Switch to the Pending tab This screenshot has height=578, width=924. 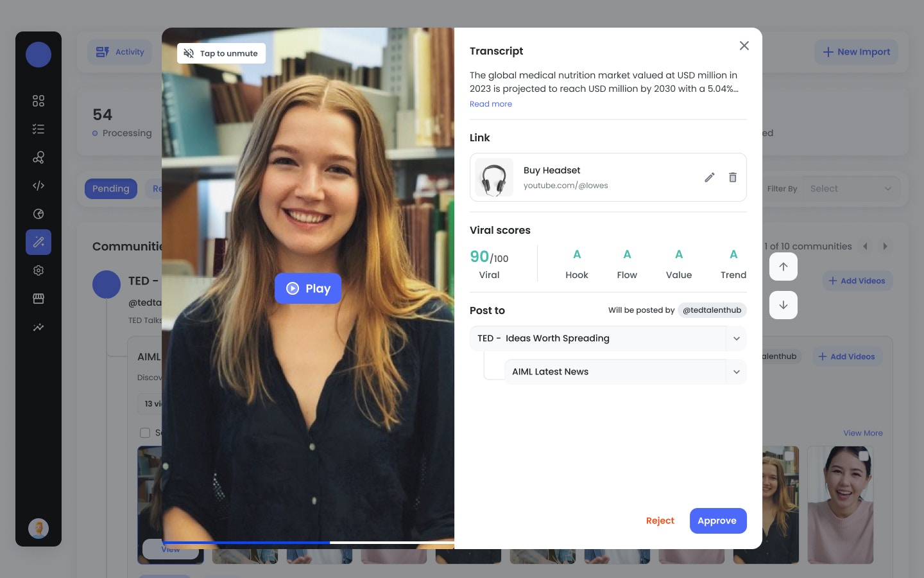111,189
